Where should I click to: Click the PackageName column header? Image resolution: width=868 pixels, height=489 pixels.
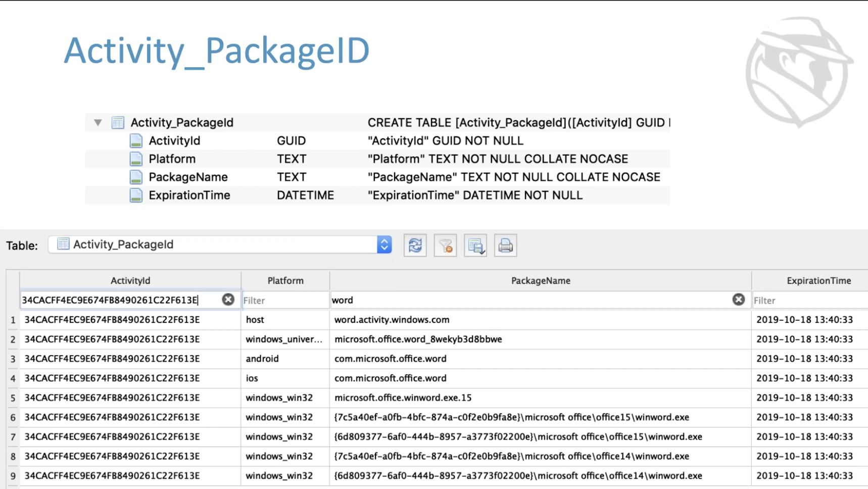(x=540, y=281)
